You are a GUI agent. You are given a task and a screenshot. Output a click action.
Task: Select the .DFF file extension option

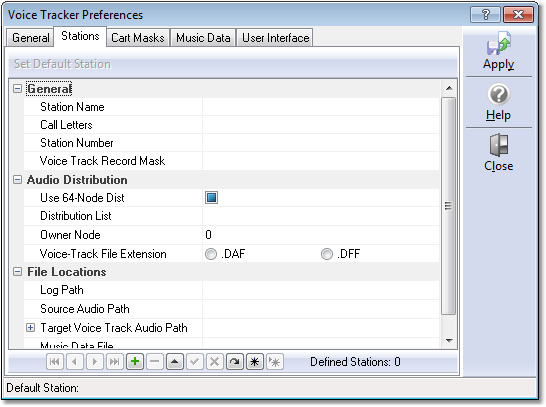click(327, 254)
